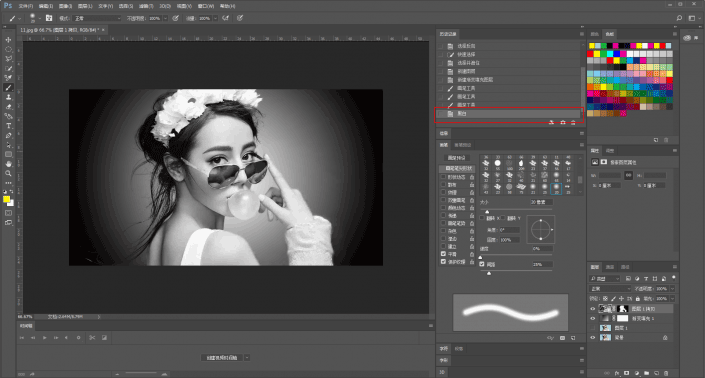
Task: Select the Move tool in the toolbox
Action: 8,40
